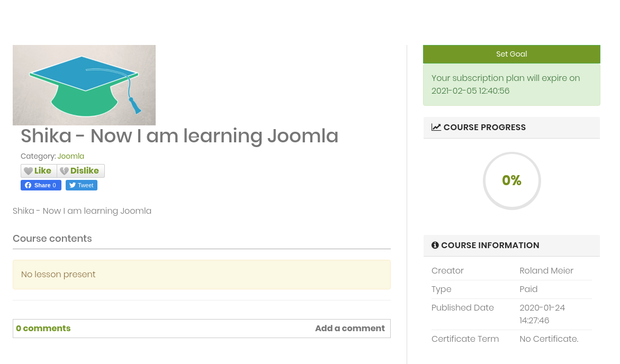Image resolution: width=620 pixels, height=364 pixels.
Task: Click the Paid course type value
Action: pos(528,289)
